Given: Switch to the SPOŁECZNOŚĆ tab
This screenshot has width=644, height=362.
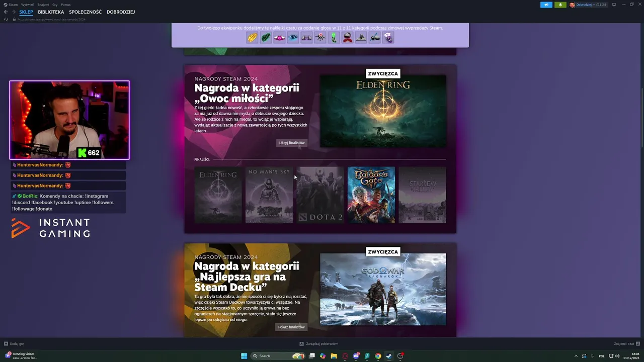Looking at the screenshot, I should 86,12.
